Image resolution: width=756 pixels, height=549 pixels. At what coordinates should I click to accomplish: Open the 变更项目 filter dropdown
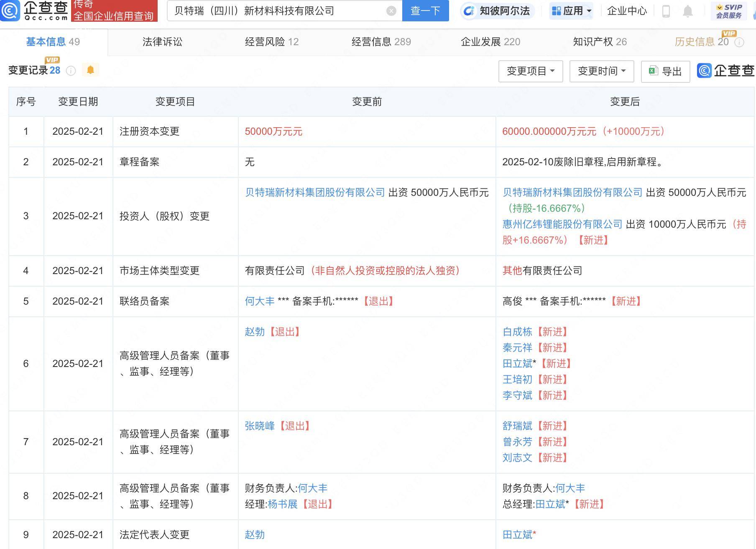click(531, 71)
